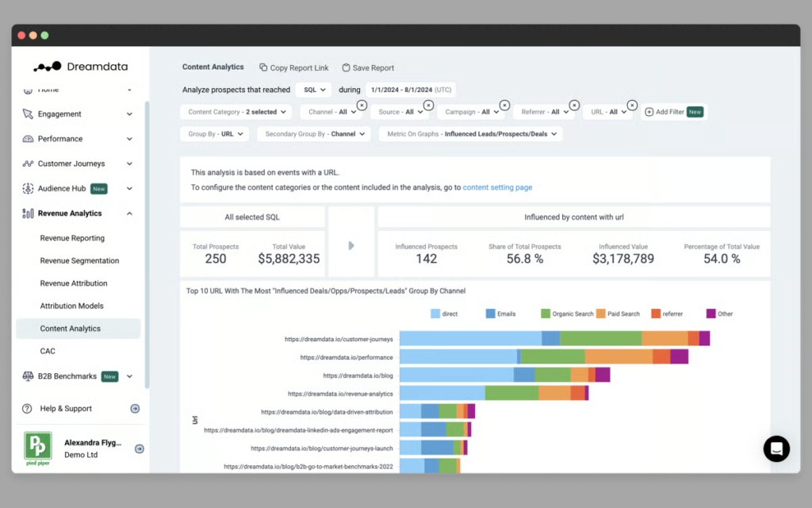This screenshot has width=812, height=508.
Task: Click the dreamdata.io/revenue-analytics URL label
Action: coord(340,394)
